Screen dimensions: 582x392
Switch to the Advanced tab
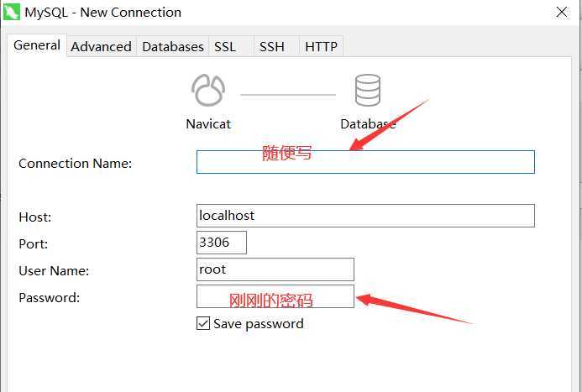pos(101,47)
